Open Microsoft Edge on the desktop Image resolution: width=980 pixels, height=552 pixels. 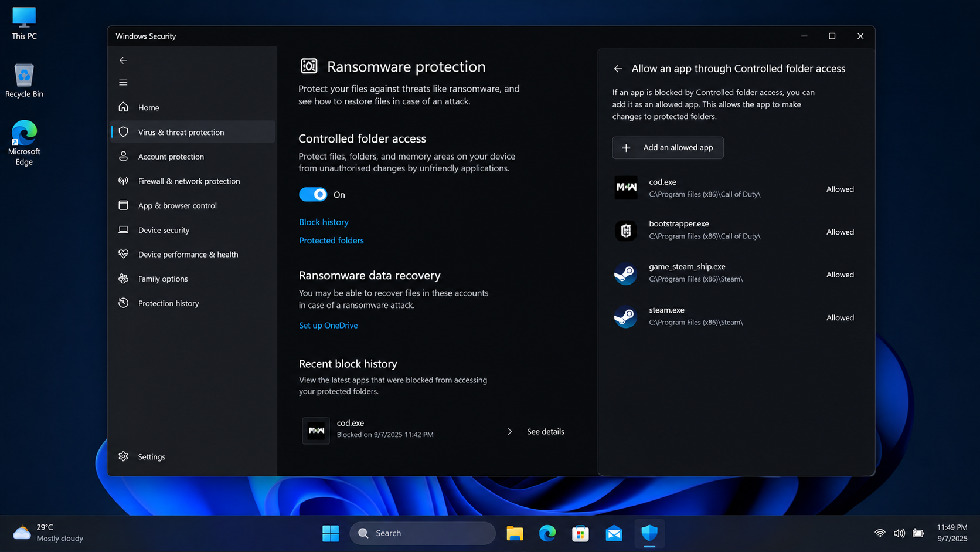24,143
